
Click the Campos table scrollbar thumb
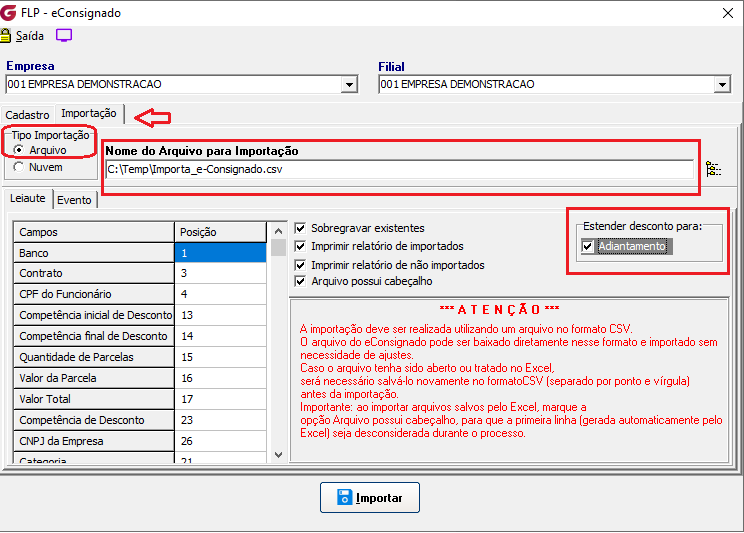pos(279,247)
